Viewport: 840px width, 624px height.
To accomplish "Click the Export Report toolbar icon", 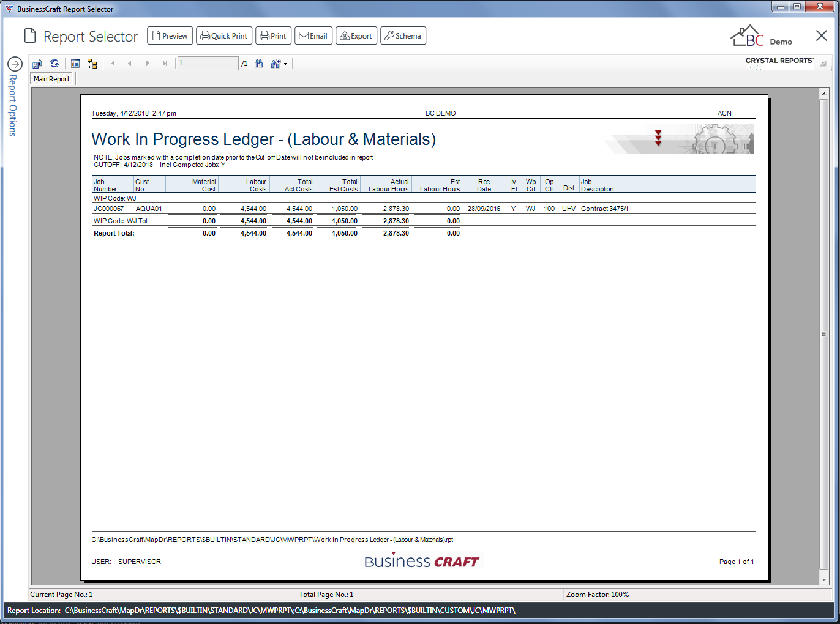I will (37, 64).
